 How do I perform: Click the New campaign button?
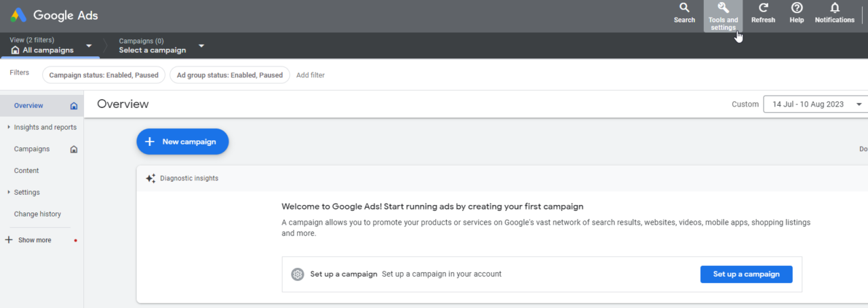[x=182, y=142]
